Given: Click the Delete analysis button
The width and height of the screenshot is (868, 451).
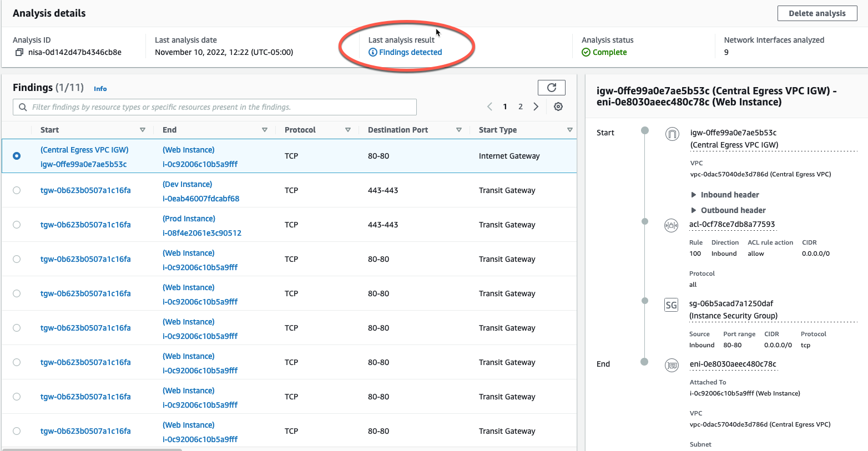Looking at the screenshot, I should coord(817,13).
